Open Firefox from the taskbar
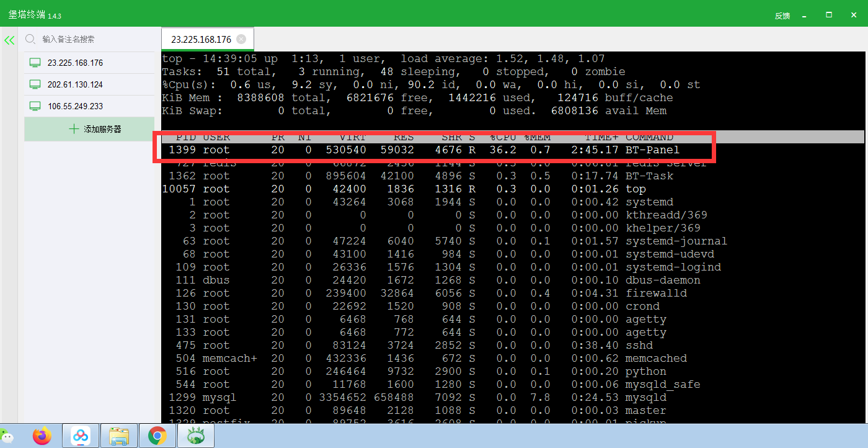The height and width of the screenshot is (448, 868). click(x=43, y=436)
